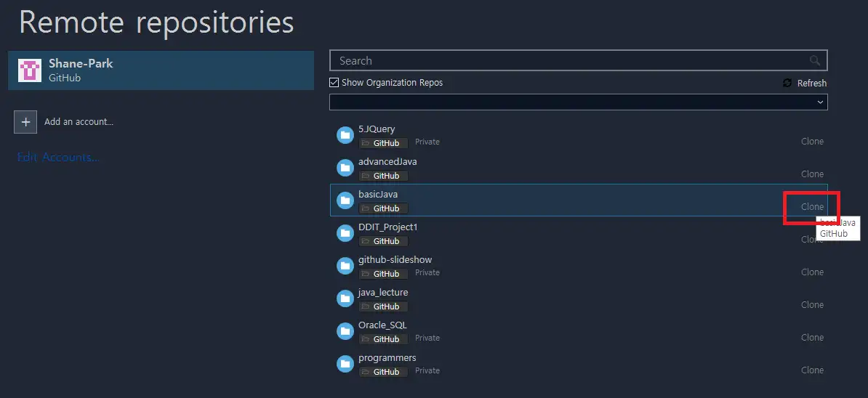Click the Private label on Oracle_SQL row
Screen dimensions: 868x398
[x=427, y=338]
